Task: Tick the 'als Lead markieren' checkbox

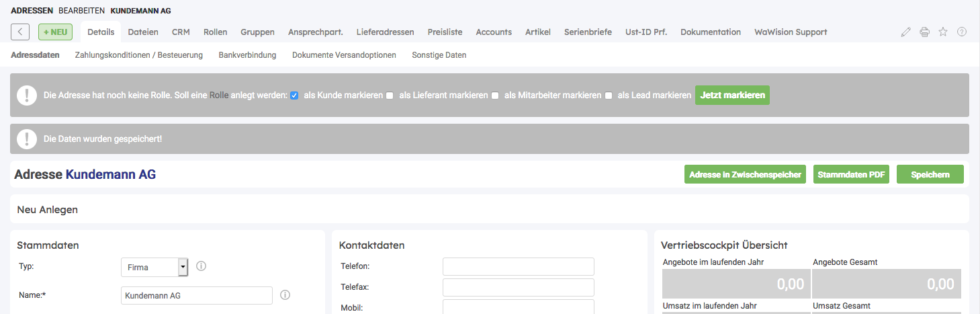Action: point(609,95)
